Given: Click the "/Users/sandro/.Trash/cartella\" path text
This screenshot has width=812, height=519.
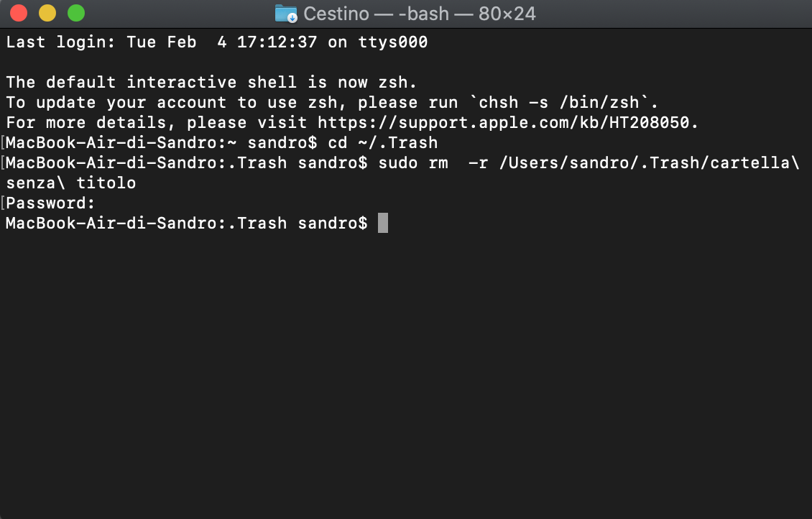Looking at the screenshot, I should [x=650, y=162].
